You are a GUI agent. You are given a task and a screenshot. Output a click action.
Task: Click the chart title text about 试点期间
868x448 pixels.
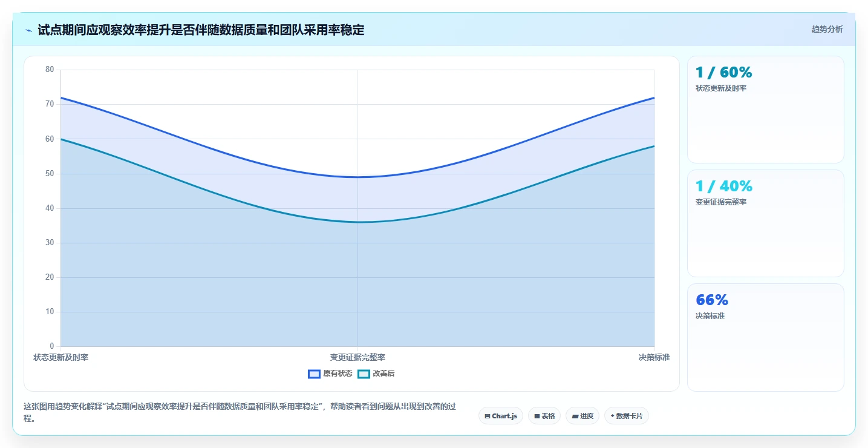201,30
